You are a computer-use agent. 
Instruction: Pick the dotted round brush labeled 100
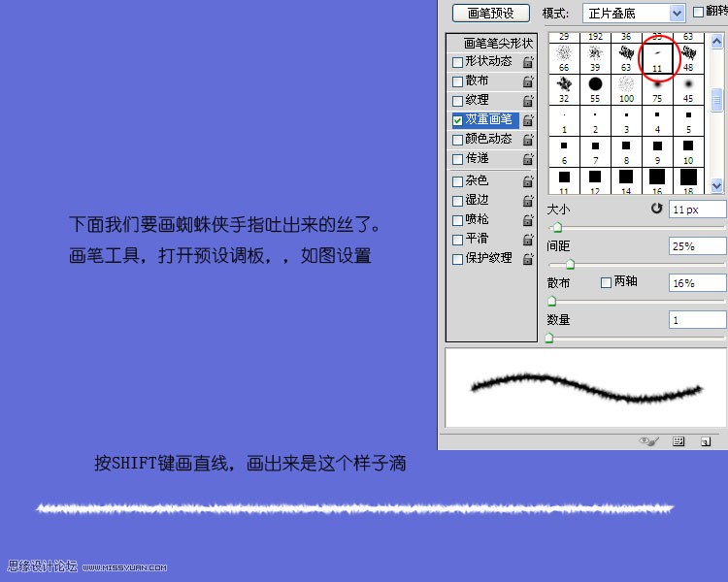pos(626,89)
